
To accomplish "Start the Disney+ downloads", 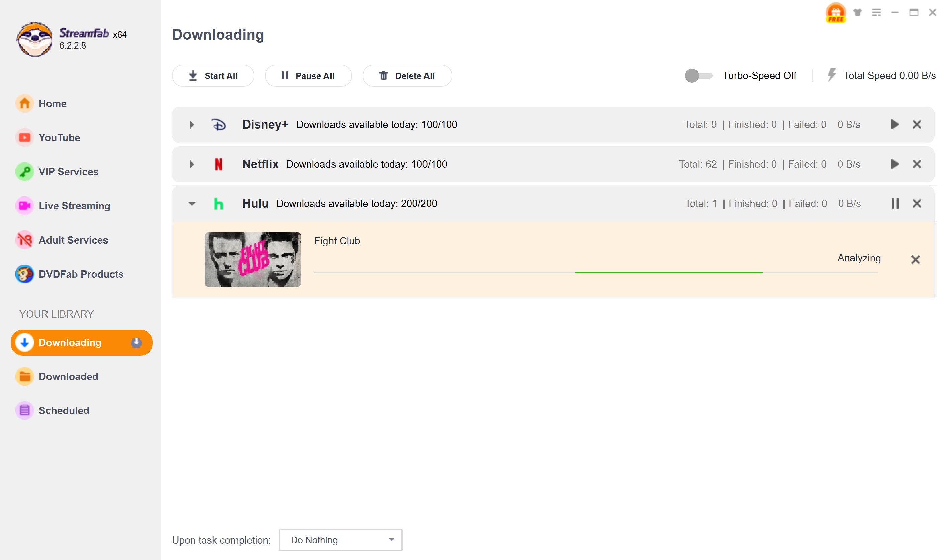I will point(894,124).
